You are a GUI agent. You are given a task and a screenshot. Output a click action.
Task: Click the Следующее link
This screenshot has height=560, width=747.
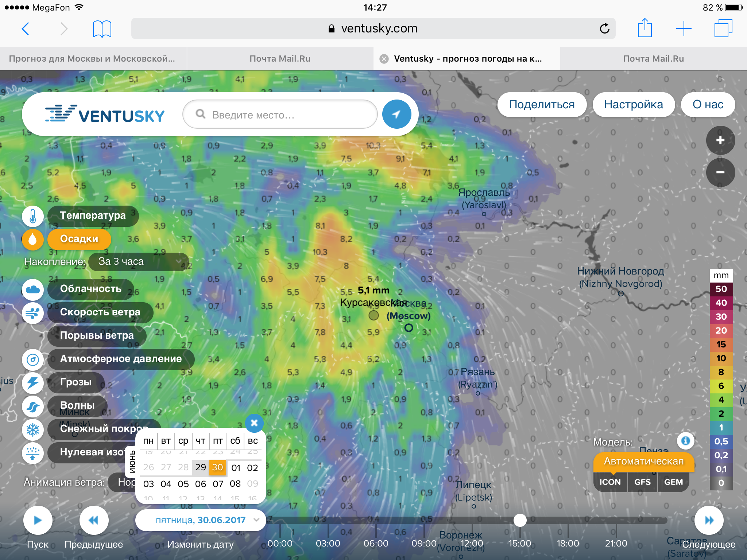tap(709, 544)
